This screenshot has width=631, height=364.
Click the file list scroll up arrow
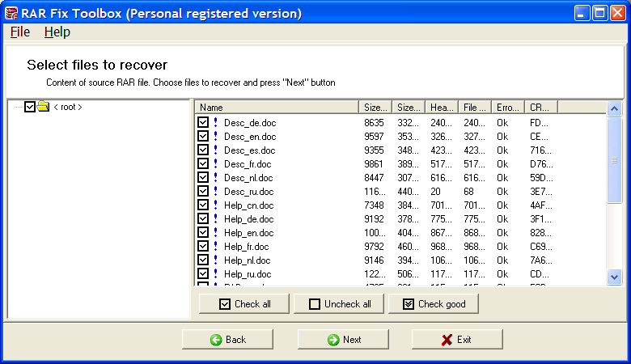[x=614, y=108]
